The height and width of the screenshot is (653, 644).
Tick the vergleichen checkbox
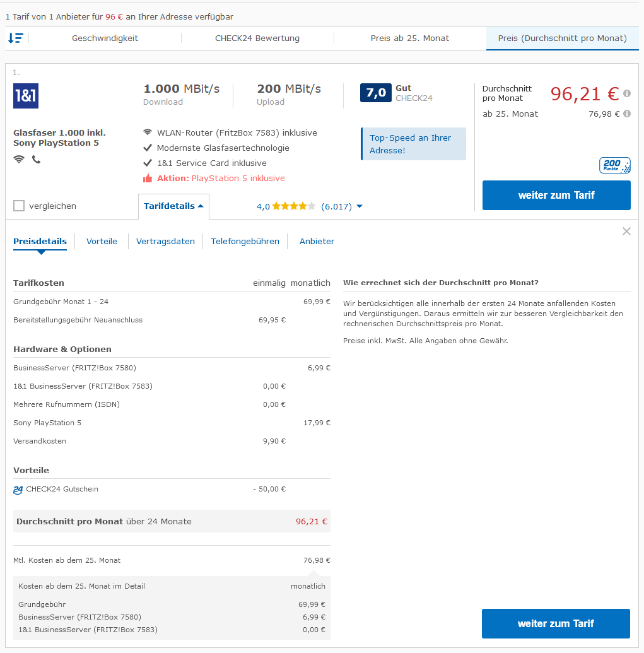pyautogui.click(x=19, y=206)
